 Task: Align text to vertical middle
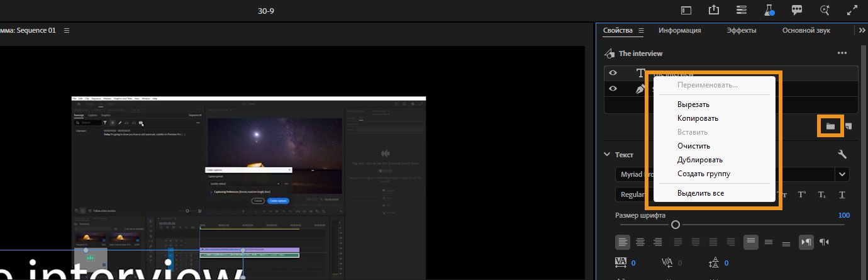tap(768, 242)
